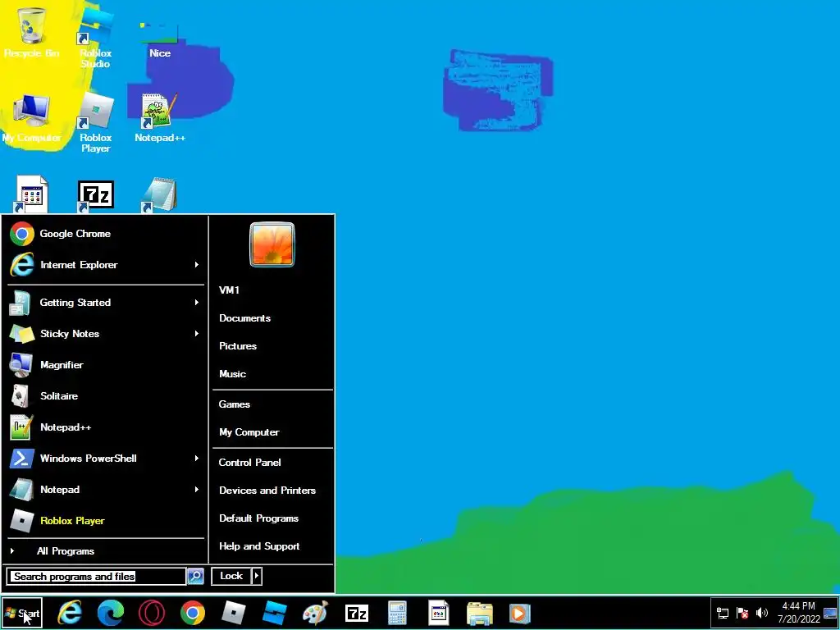This screenshot has height=630, width=840.
Task: Launch Roblox Player from Start menu
Action: click(106, 521)
